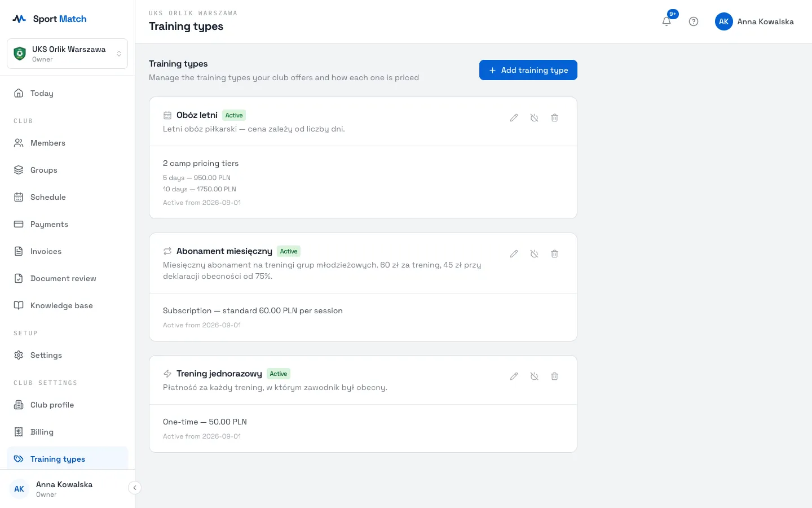Open notifications bell with 9+ badge
This screenshot has height=508, width=812.
point(667,21)
